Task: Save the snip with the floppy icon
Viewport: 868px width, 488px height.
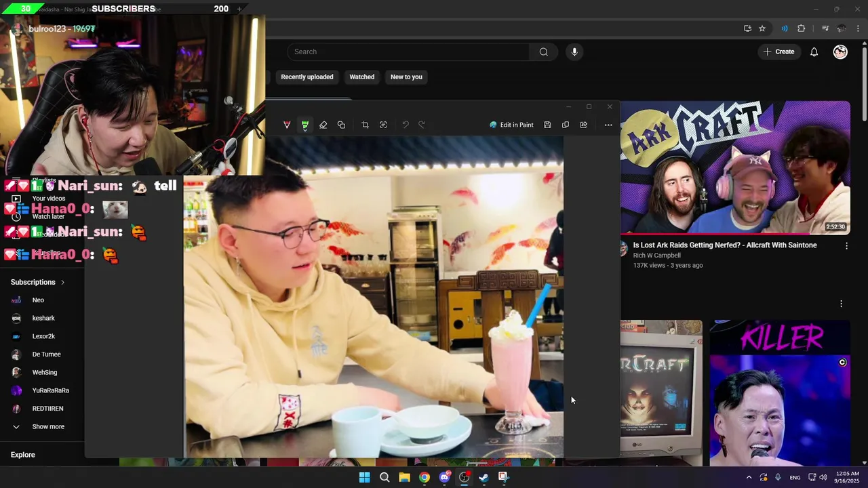Action: point(547,125)
